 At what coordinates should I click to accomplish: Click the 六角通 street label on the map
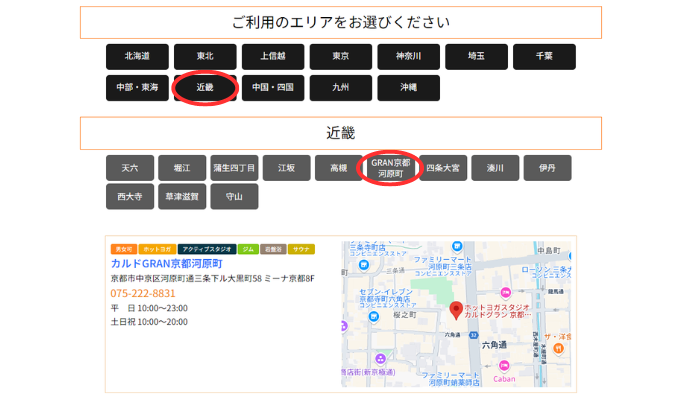click(494, 345)
